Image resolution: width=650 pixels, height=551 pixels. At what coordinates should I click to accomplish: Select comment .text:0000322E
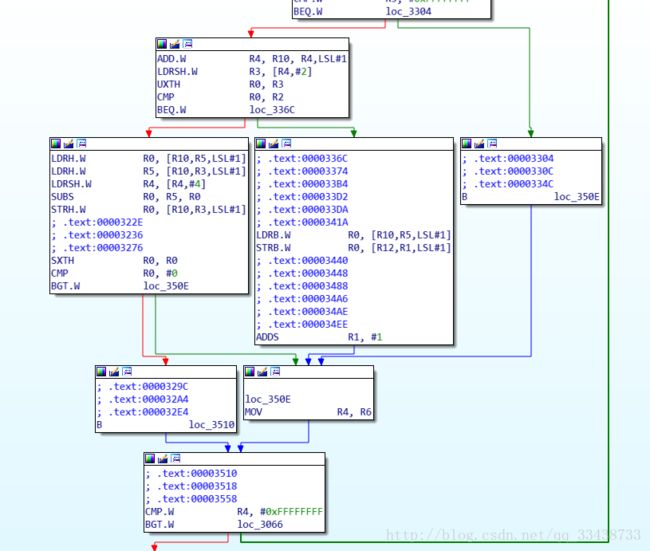[97, 222]
